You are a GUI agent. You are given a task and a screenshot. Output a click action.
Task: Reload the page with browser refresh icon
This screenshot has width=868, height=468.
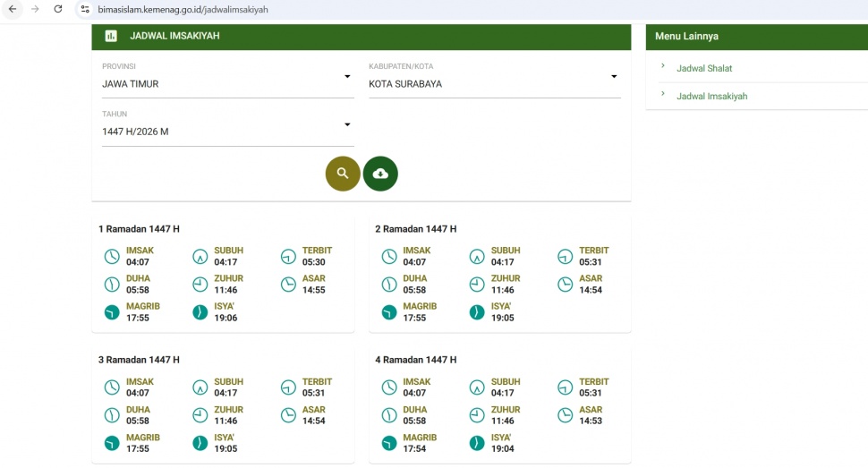click(58, 9)
